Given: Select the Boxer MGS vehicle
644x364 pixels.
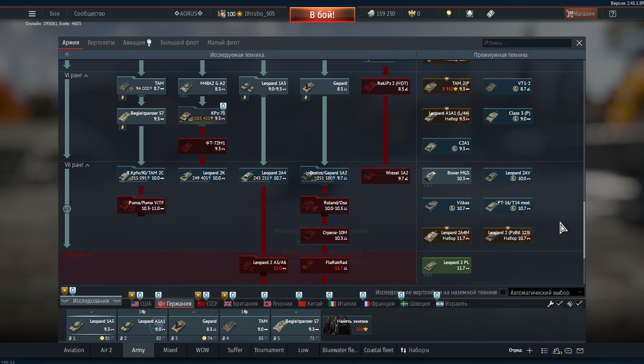Looking at the screenshot, I should pos(447,175).
